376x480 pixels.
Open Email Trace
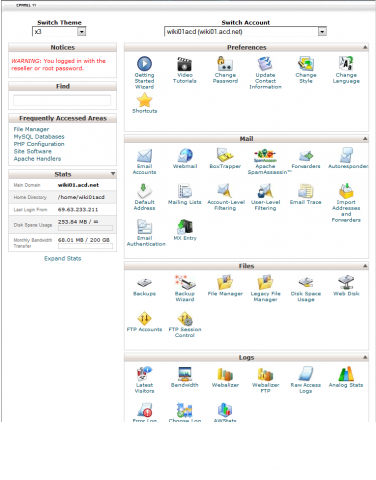point(306,194)
